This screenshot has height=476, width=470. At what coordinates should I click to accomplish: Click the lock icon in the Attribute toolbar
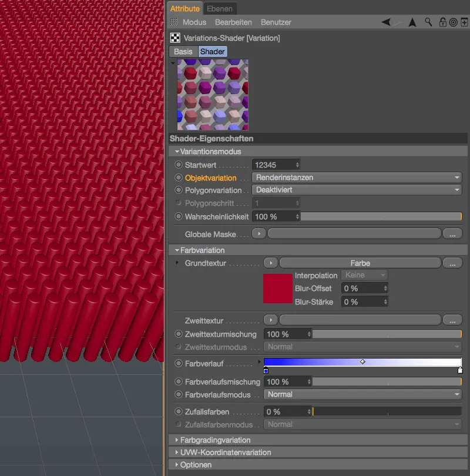[x=443, y=22]
